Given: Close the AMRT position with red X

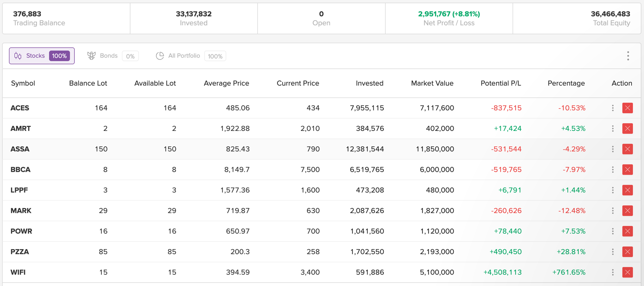Looking at the screenshot, I should (x=627, y=129).
